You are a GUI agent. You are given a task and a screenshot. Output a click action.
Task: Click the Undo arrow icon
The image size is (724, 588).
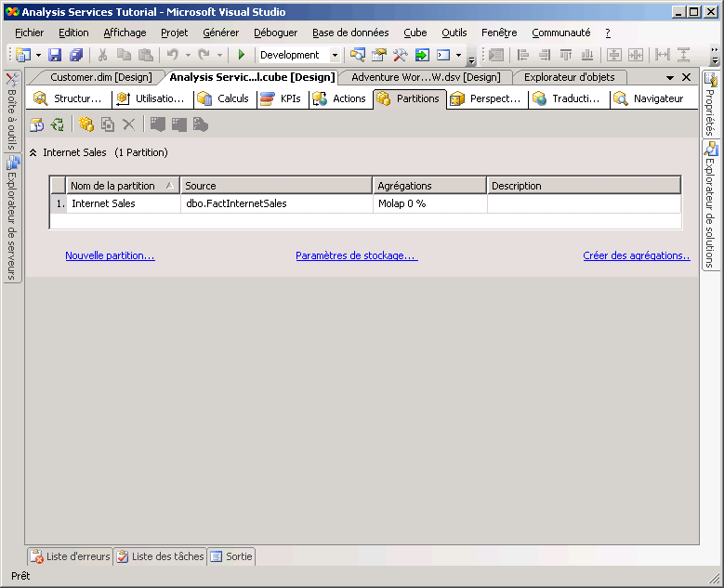point(173,55)
